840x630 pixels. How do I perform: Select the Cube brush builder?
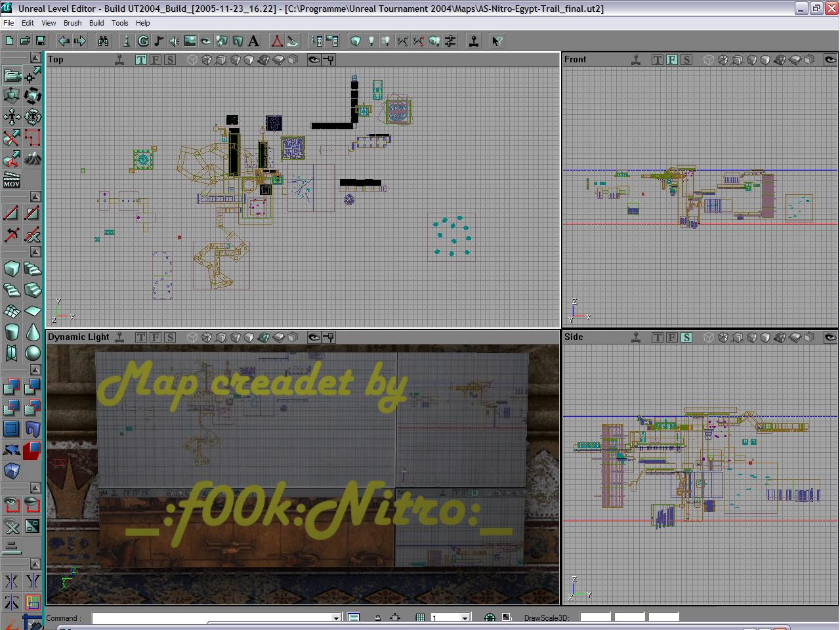pos(12,269)
